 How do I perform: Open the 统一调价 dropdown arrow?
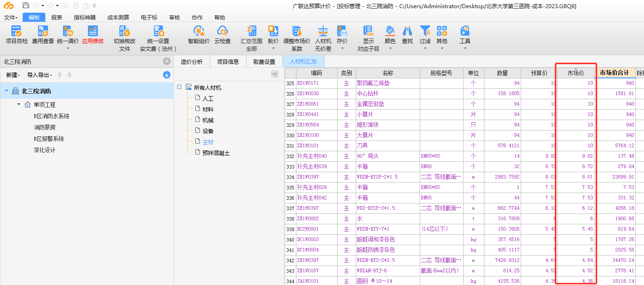pyautogui.click(x=68, y=48)
